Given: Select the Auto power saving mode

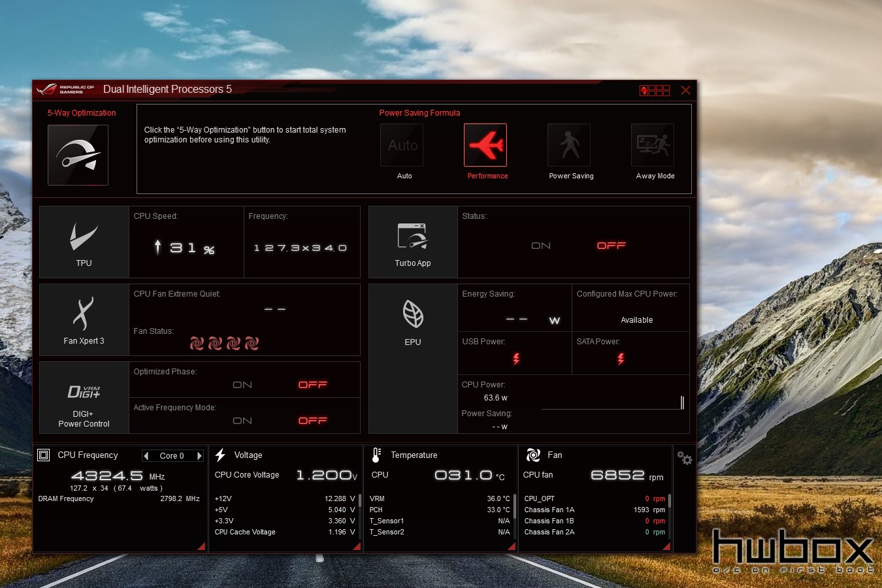Looking at the screenshot, I should click(x=402, y=145).
